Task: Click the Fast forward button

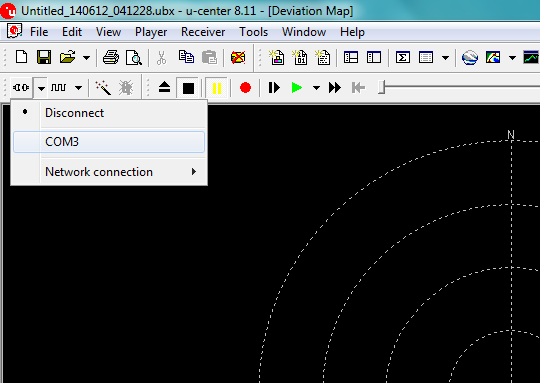Action: (x=334, y=87)
